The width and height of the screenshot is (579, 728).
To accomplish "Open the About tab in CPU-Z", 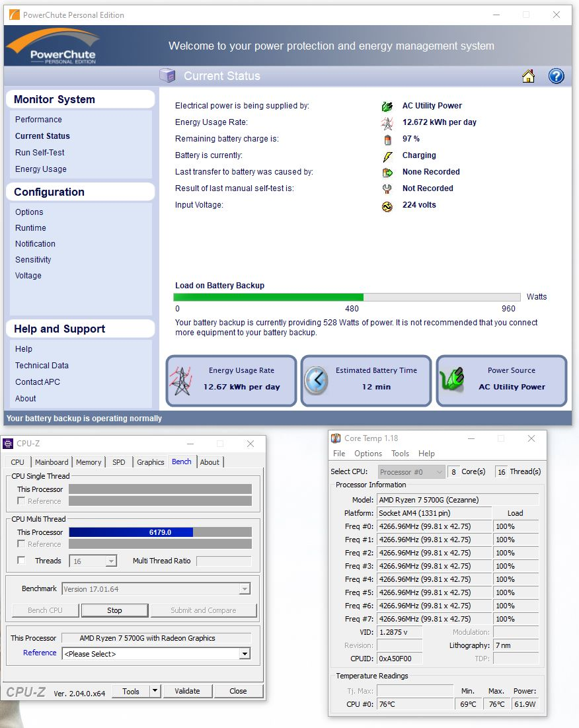I will click(x=210, y=462).
